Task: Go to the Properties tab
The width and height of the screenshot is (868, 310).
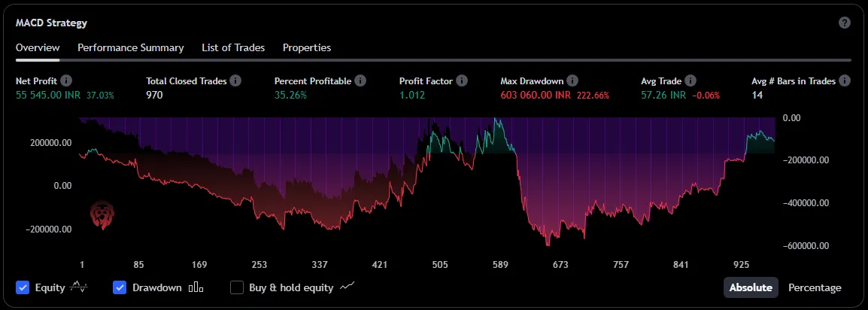Action: pyautogui.click(x=307, y=47)
